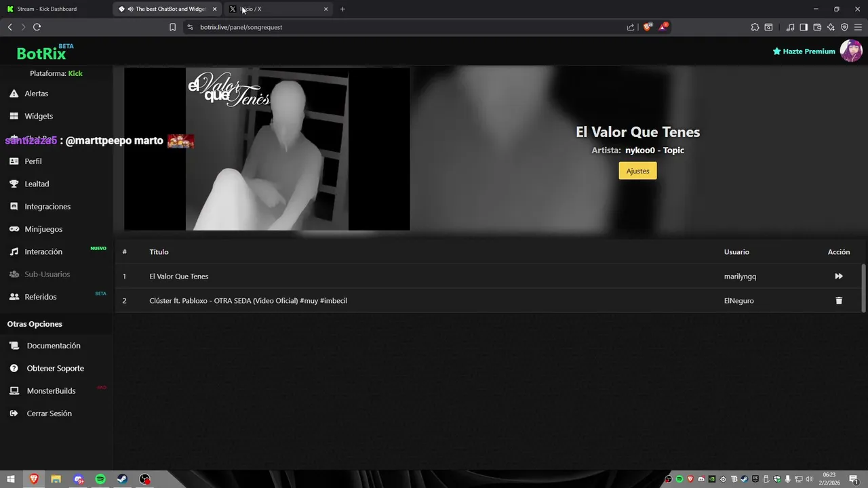Viewport: 868px width, 488px height.
Task: Open the browser hamburger menu
Action: [858, 27]
